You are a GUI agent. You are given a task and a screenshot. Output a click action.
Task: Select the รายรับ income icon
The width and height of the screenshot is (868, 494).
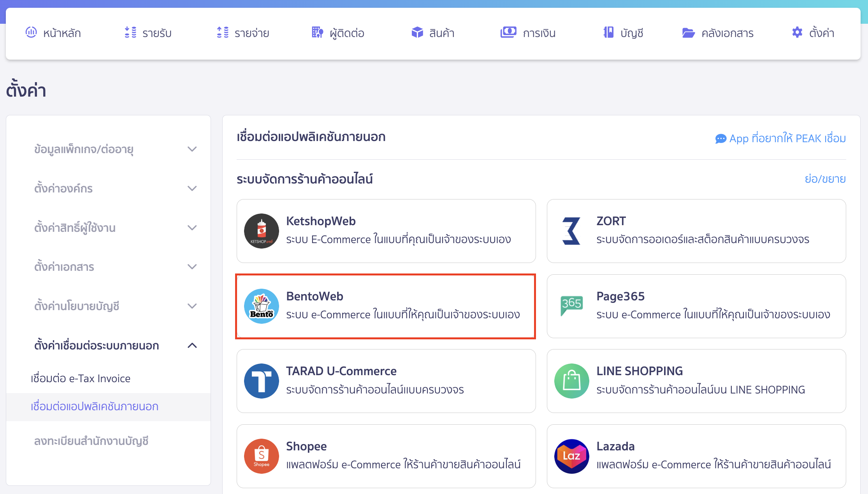pyautogui.click(x=130, y=33)
